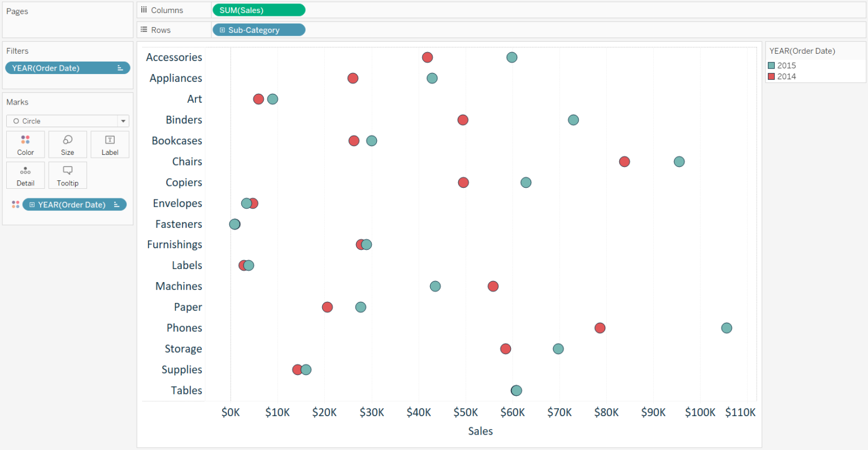Select 2015 in the color legend
Viewport: 868px width, 450px height.
coord(785,65)
